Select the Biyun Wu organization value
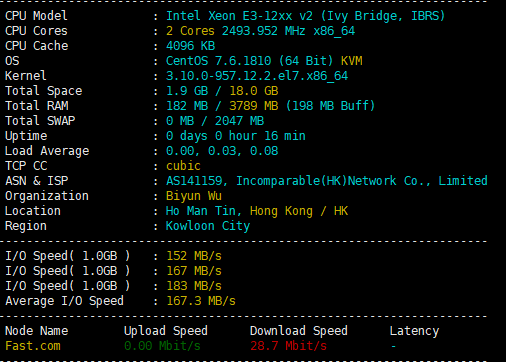506x362 pixels. [x=194, y=196]
